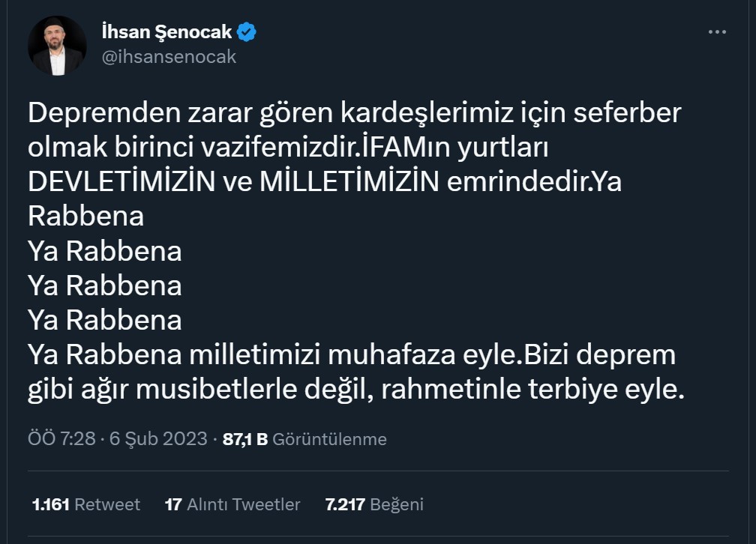
Task: Click the word MİLLETİMİZİN in the tweet
Action: (349, 182)
